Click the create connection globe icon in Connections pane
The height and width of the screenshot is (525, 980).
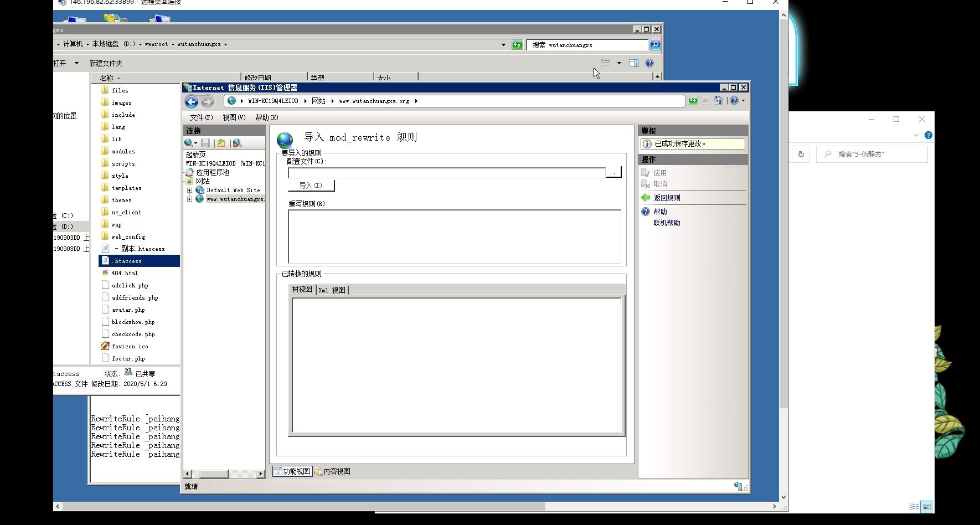188,143
